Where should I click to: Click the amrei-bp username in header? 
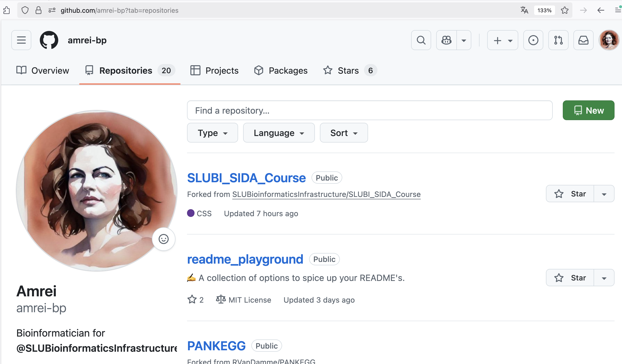87,40
